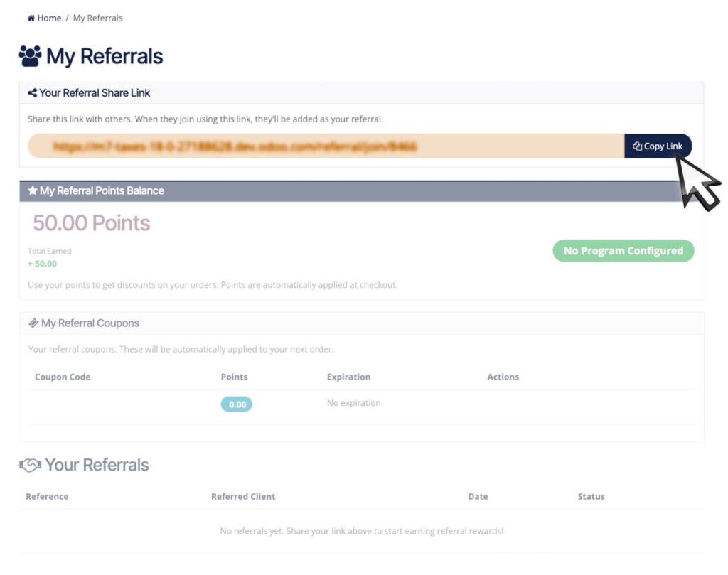
Task: Click the Reference column header
Action: click(47, 496)
